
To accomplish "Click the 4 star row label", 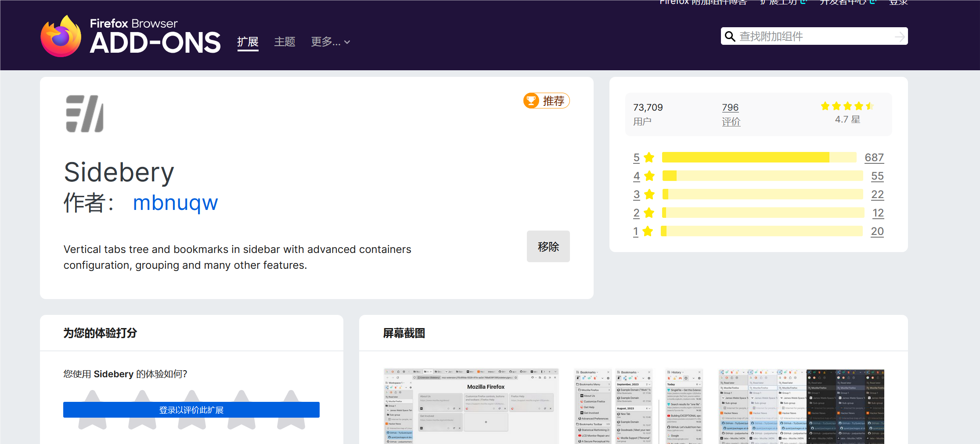I will pos(644,176).
